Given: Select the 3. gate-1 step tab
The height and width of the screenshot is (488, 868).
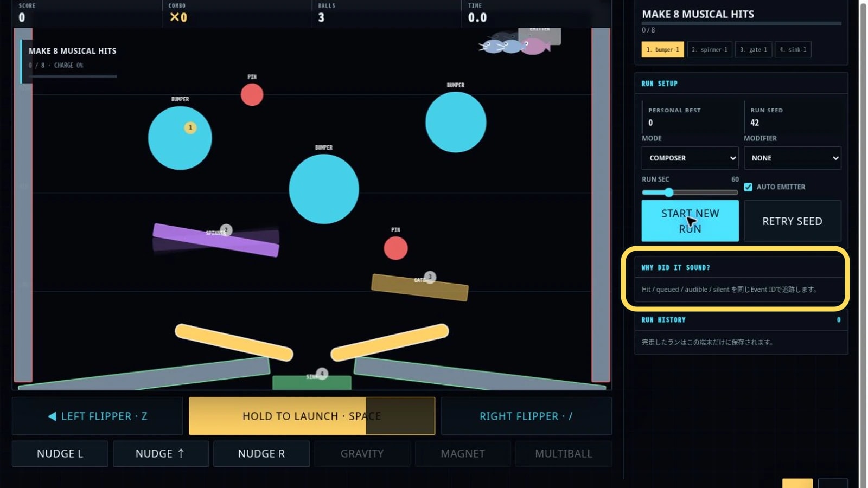Looking at the screenshot, I should click(x=754, y=49).
